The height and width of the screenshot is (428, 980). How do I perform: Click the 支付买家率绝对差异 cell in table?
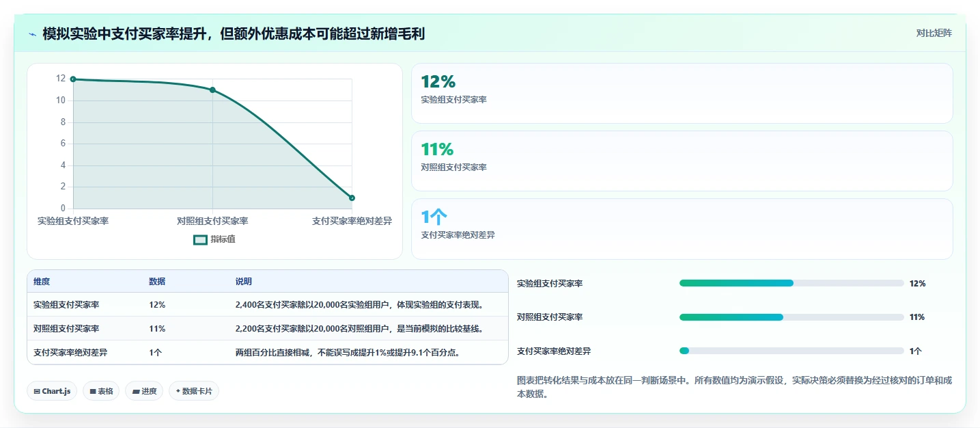point(70,353)
